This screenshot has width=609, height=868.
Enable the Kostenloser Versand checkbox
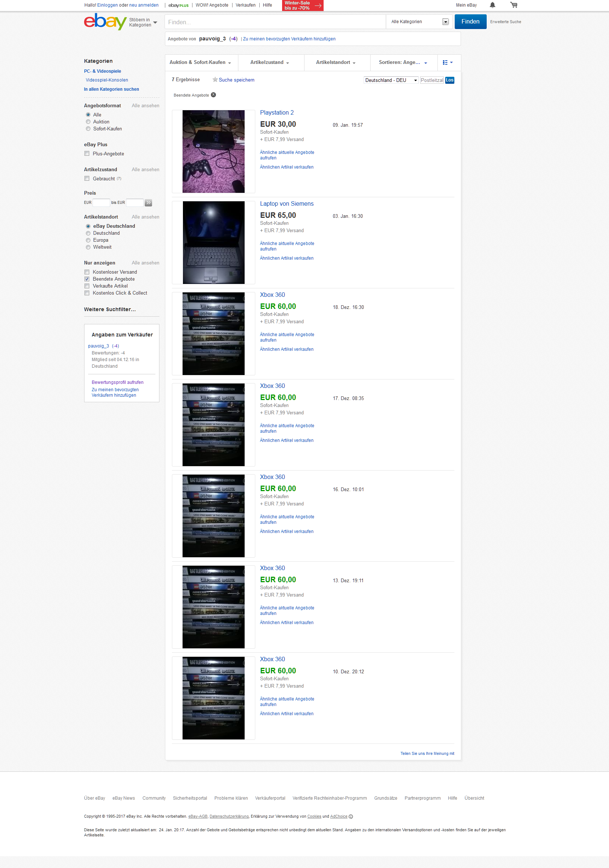pos(87,272)
